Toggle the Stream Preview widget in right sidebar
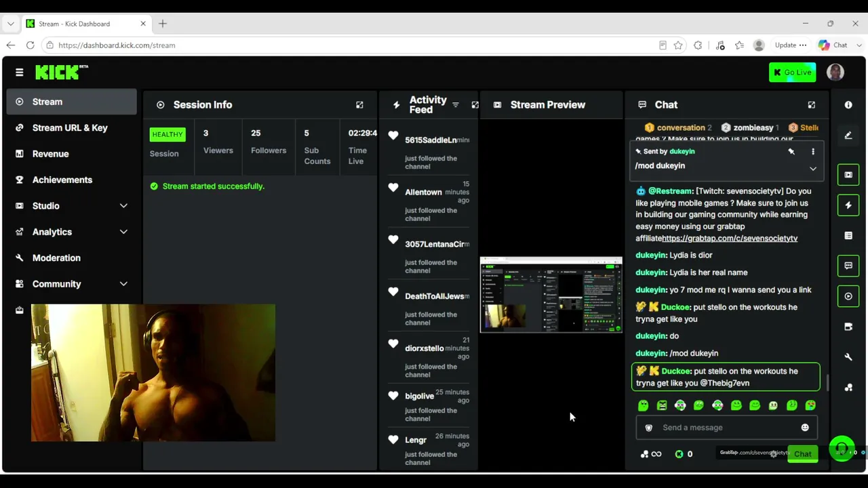Image resolution: width=868 pixels, height=488 pixels. tap(848, 175)
